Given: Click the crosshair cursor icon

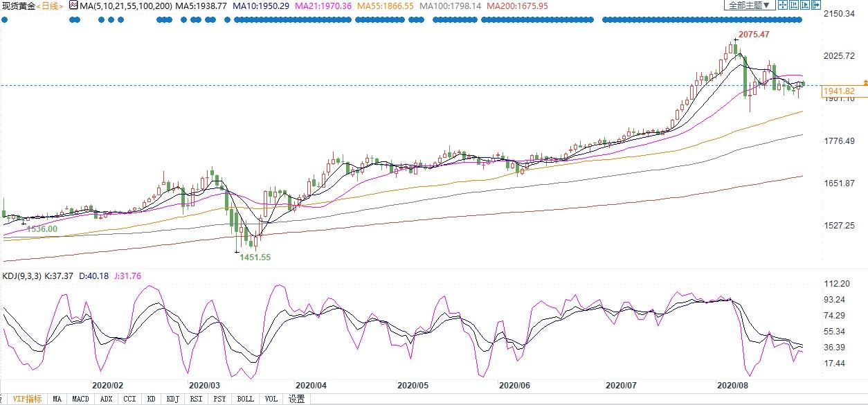Looking at the screenshot, I should pyautogui.click(x=783, y=5).
